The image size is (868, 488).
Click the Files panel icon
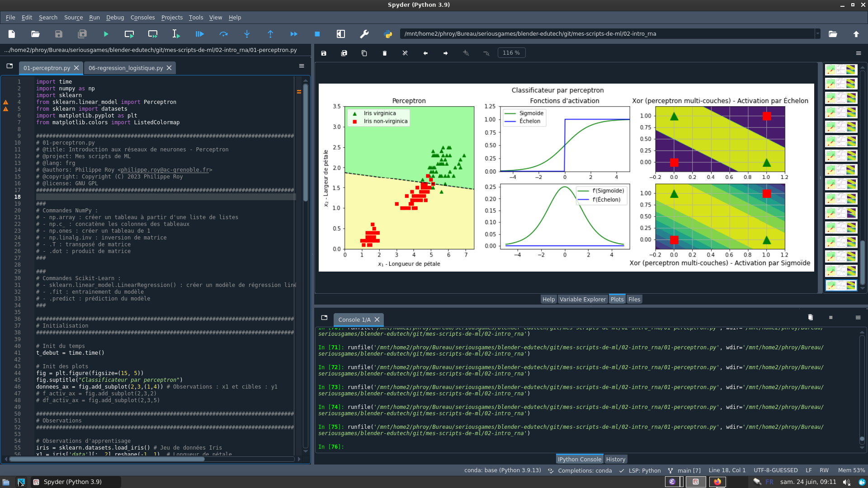[x=634, y=299]
